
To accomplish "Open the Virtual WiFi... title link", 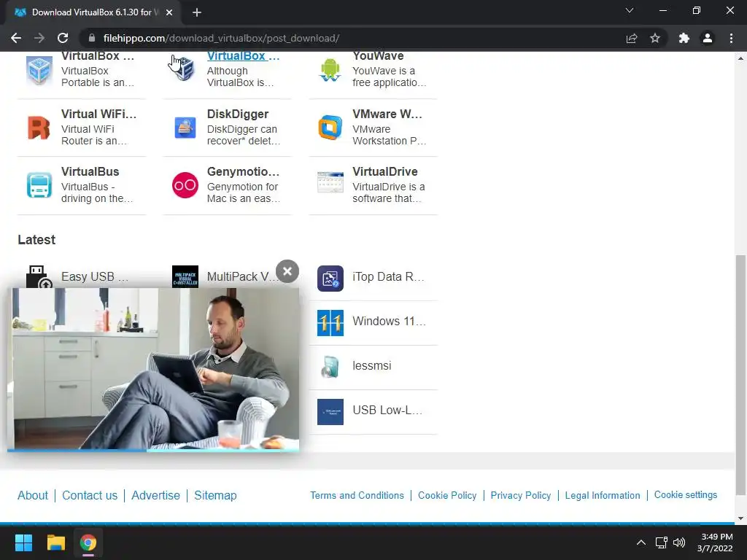I will point(98,114).
